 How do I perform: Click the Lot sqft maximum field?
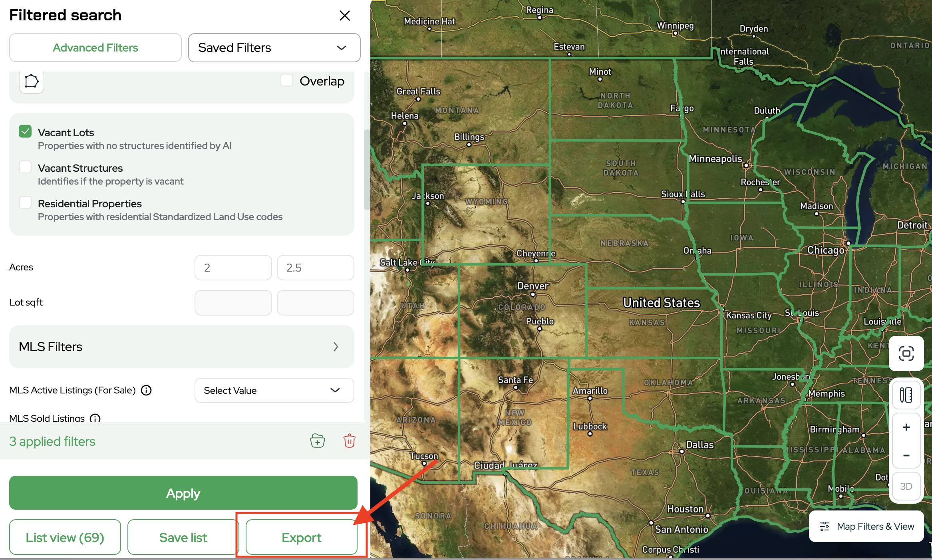coord(316,303)
